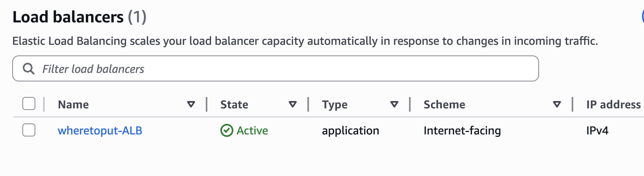The image size is (644, 176).
Task: Click the Load balancers (1) heading
Action: coord(79,17)
